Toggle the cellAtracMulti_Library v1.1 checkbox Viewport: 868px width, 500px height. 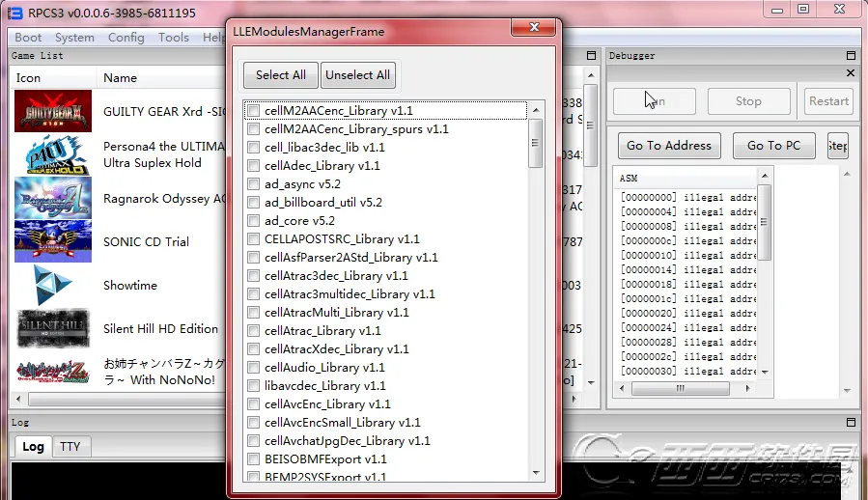tap(254, 313)
